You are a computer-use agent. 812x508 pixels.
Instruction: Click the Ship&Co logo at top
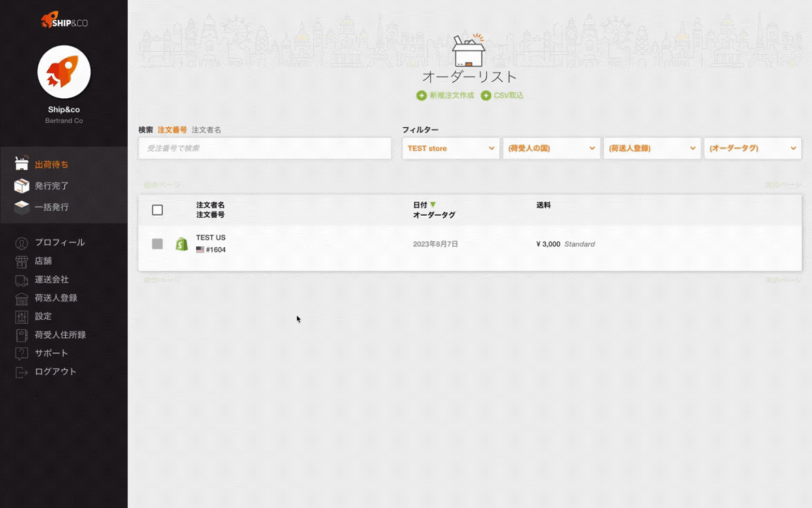(64, 20)
